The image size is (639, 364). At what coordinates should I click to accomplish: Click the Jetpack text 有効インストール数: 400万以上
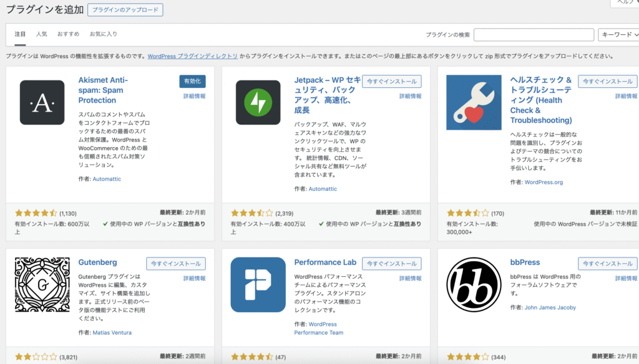tap(268, 228)
